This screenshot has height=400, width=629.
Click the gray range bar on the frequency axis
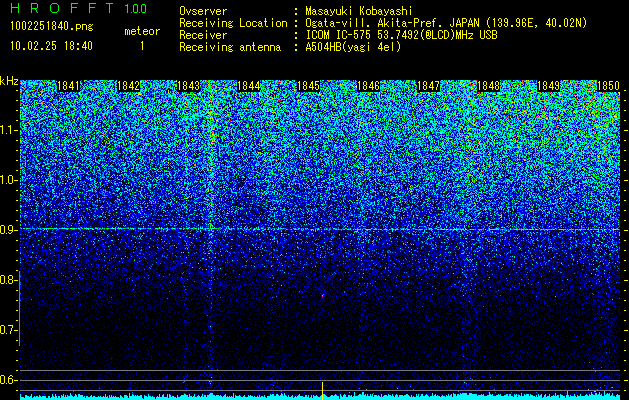click(x=20, y=308)
